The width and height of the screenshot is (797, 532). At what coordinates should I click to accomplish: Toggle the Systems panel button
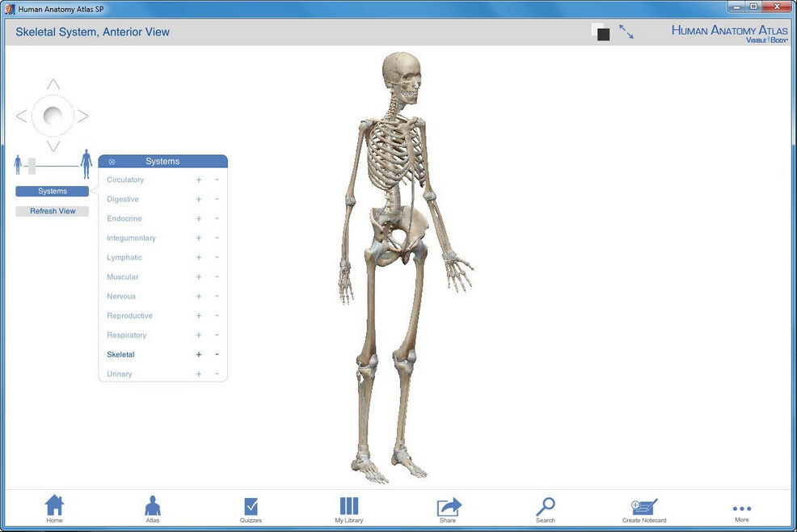coord(53,192)
